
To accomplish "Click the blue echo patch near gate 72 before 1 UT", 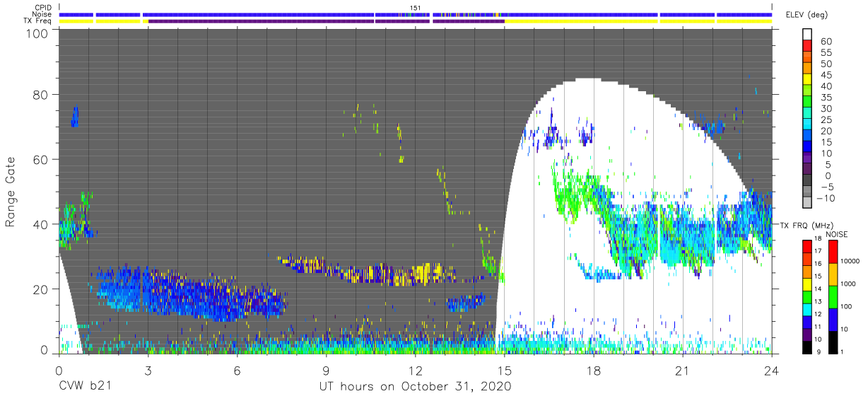I will [74, 117].
